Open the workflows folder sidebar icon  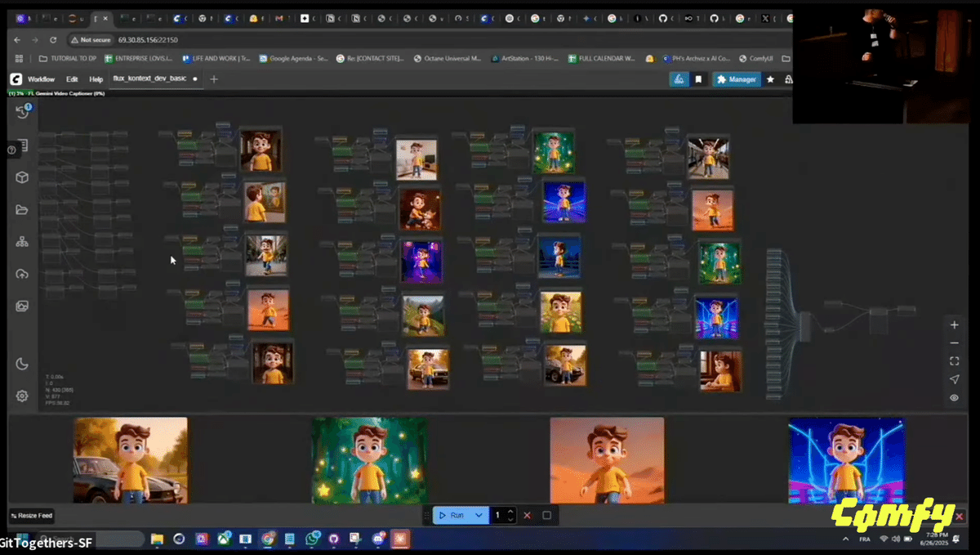coord(22,210)
